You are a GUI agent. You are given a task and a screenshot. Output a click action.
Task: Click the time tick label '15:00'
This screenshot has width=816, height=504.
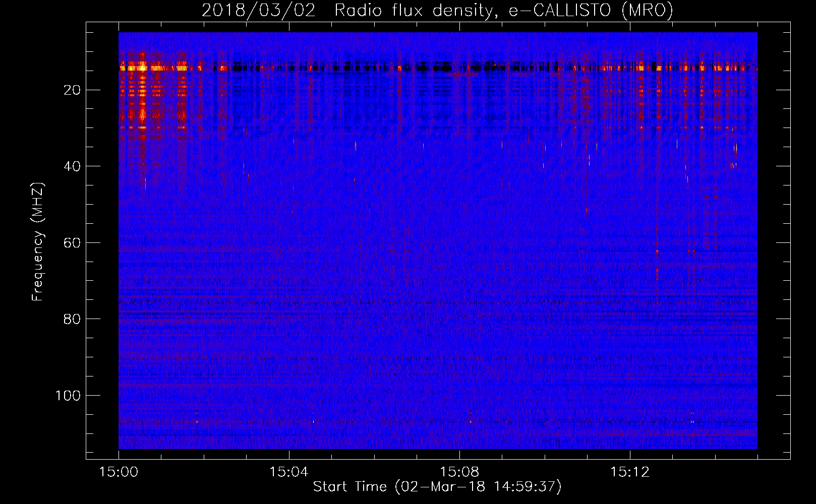(x=119, y=472)
